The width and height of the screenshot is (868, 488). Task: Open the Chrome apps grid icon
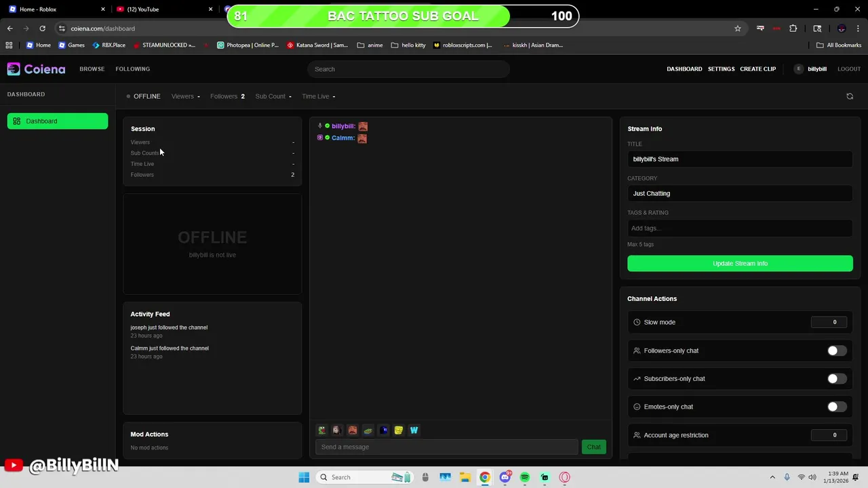coord(9,45)
